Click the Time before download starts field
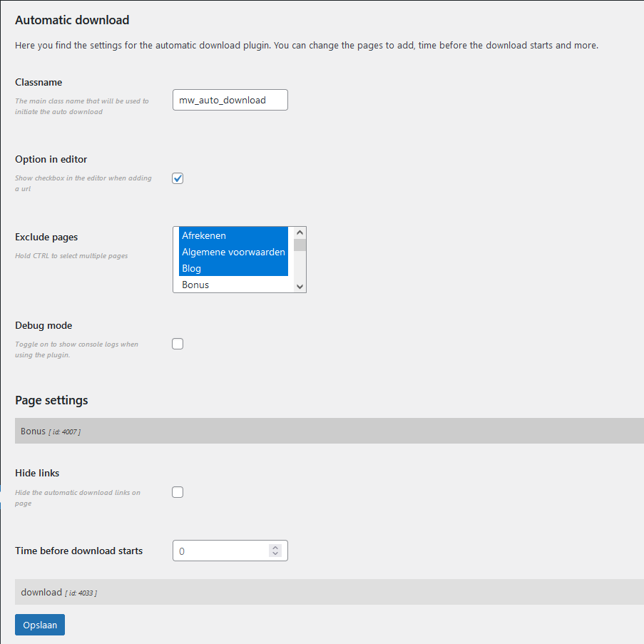Screen dimensions: 644x644 coord(230,551)
